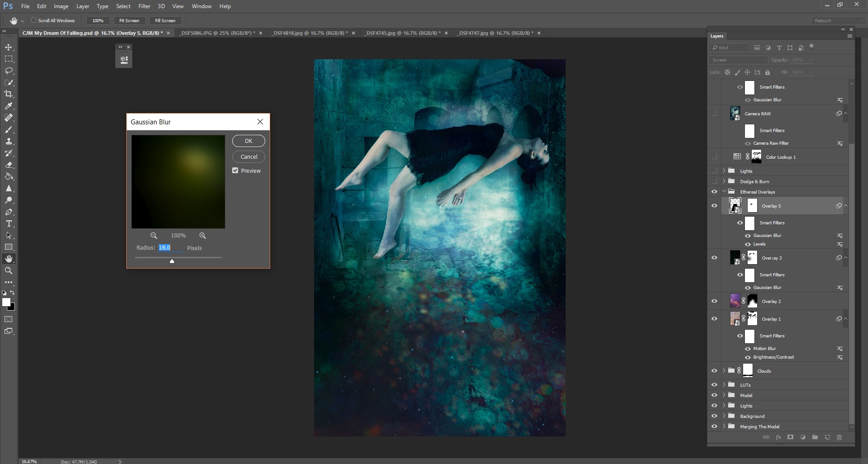This screenshot has width=868, height=464.
Task: Uncheck the Preview checkbox
Action: point(235,170)
